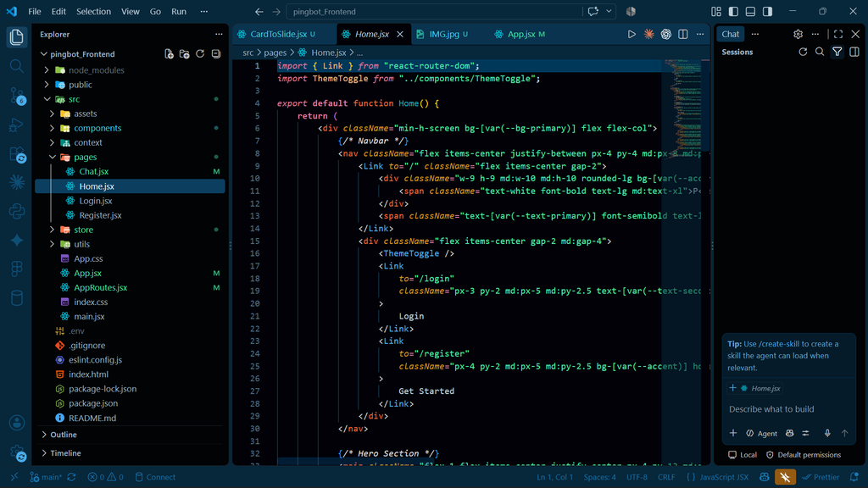Go back with the navigation arrow
The image size is (868, 488).
pyautogui.click(x=259, y=11)
